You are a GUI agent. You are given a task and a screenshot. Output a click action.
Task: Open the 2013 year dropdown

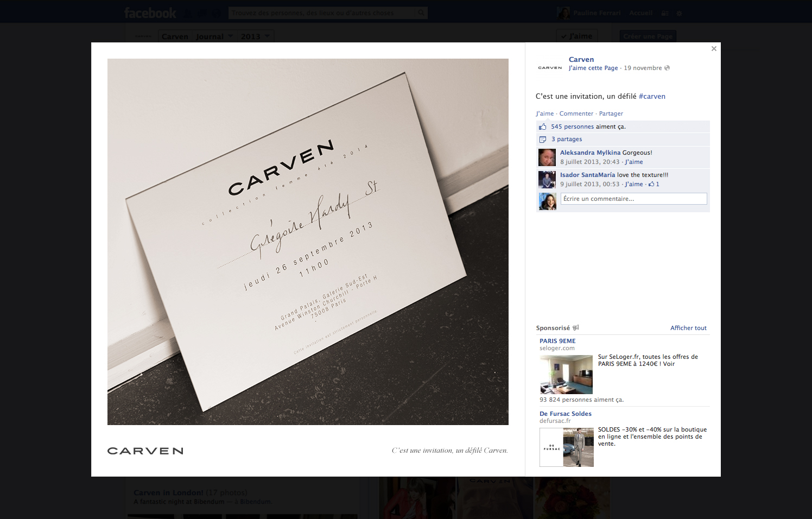point(255,36)
